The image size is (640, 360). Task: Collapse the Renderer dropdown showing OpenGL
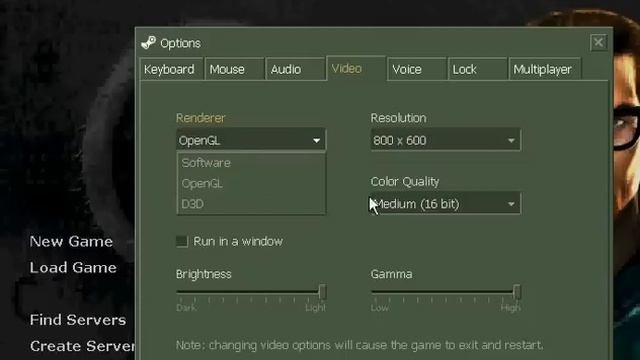[251, 140]
